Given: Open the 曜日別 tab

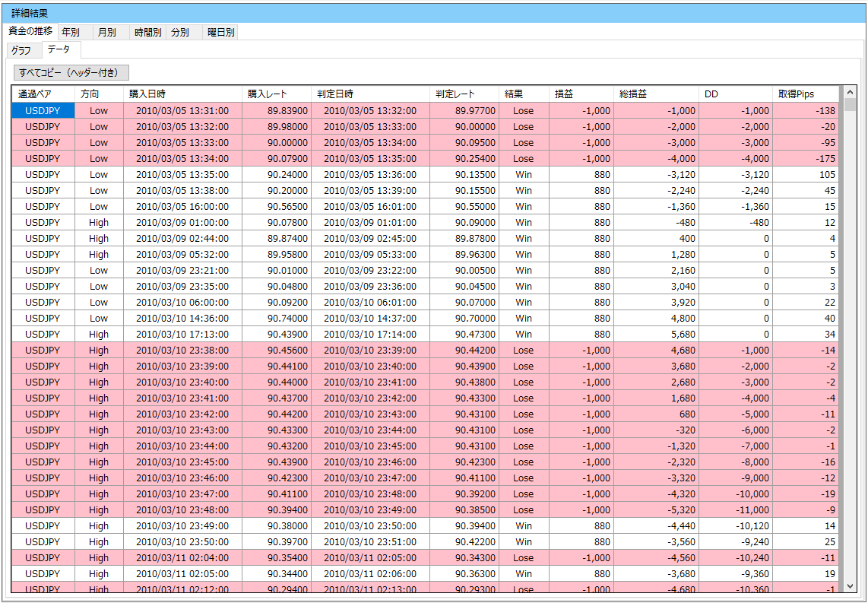Looking at the screenshot, I should click(221, 32).
